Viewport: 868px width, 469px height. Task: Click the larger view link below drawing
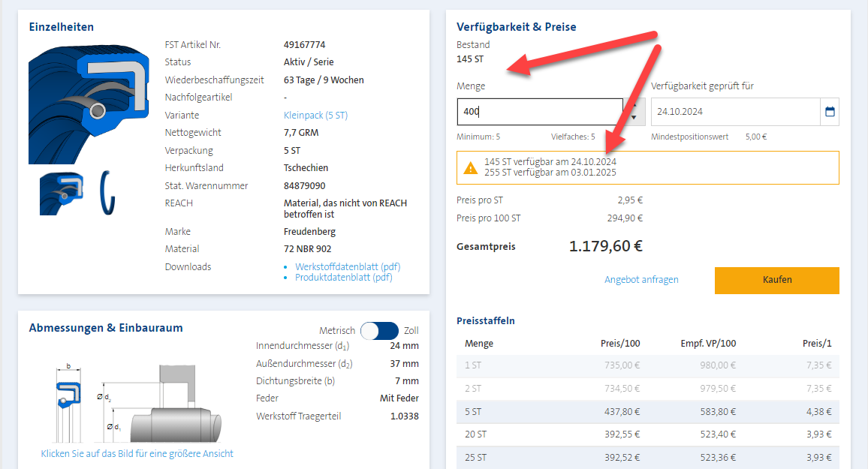pos(137,454)
